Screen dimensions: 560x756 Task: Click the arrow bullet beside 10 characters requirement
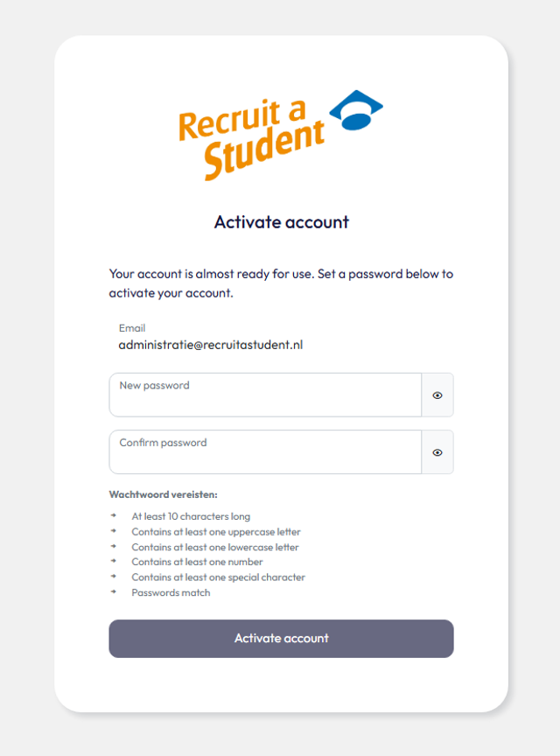(114, 515)
